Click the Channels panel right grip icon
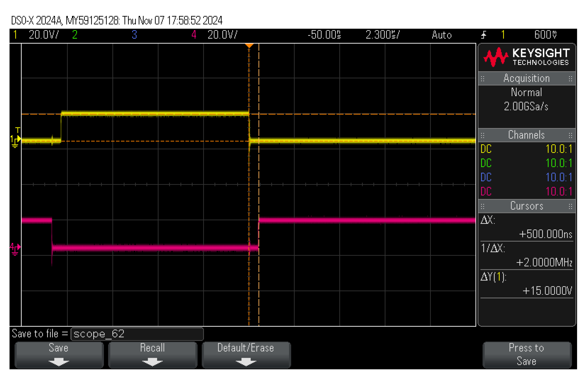588x378 pixels. 570,136
